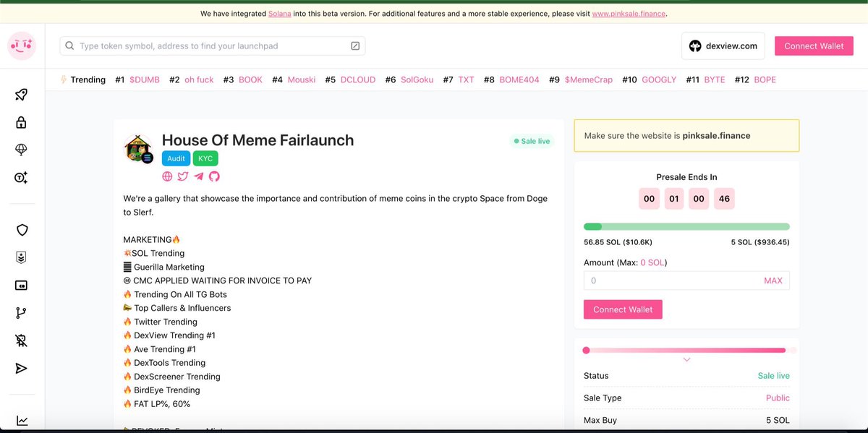
Task: Open the Solana link in the banner
Action: (279, 14)
